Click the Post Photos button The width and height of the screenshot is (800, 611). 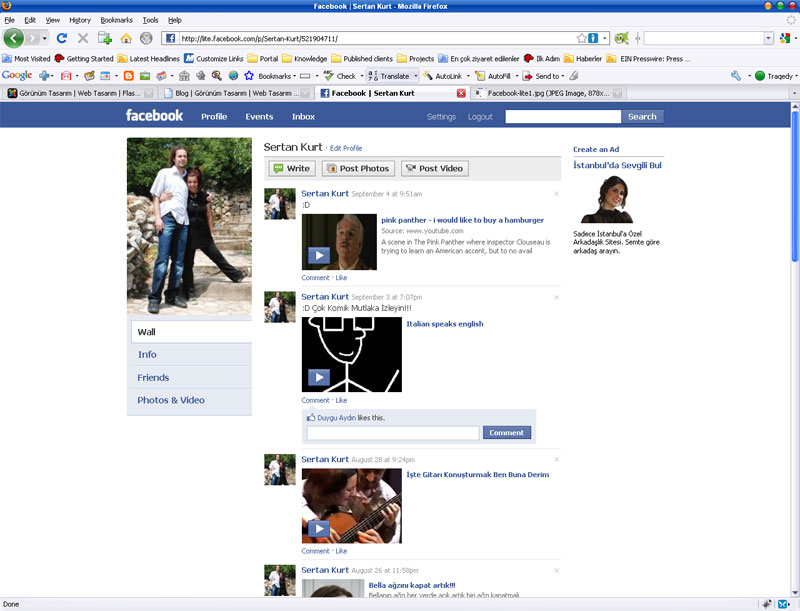358,168
